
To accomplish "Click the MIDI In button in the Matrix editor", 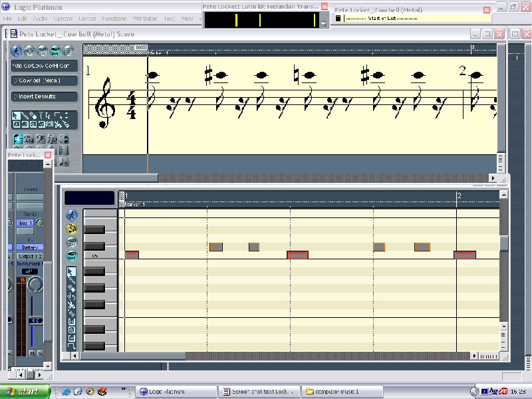I will (x=72, y=243).
